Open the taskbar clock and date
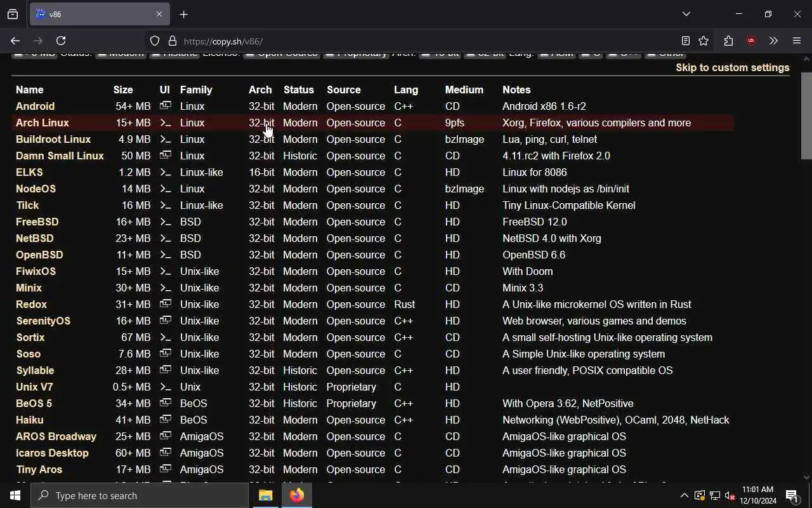812x508 pixels. (x=758, y=495)
